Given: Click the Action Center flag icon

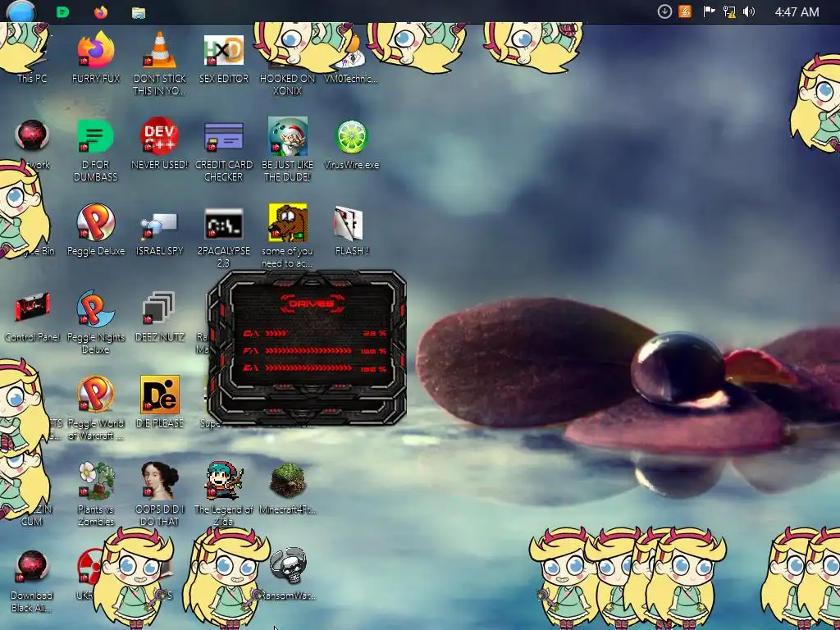Looking at the screenshot, I should (x=709, y=11).
